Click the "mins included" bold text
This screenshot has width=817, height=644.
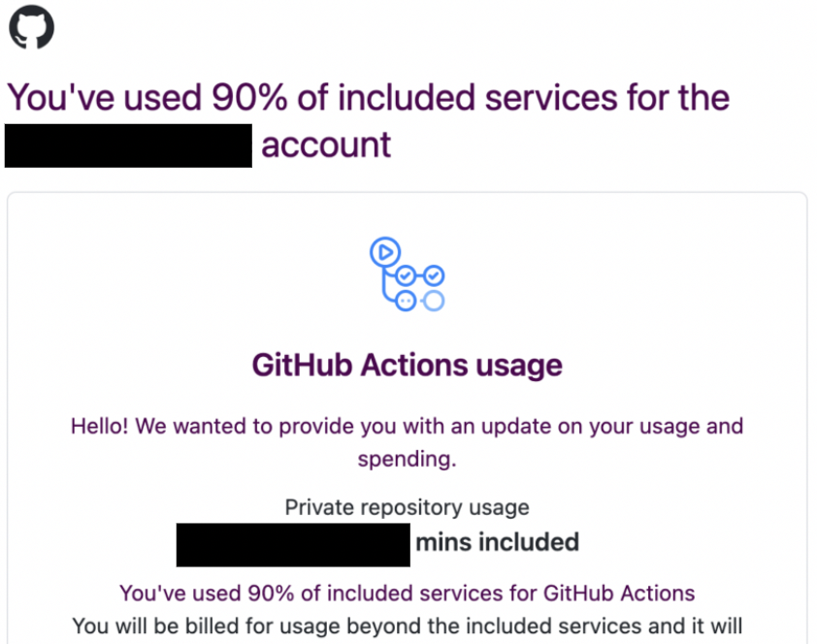[497, 542]
